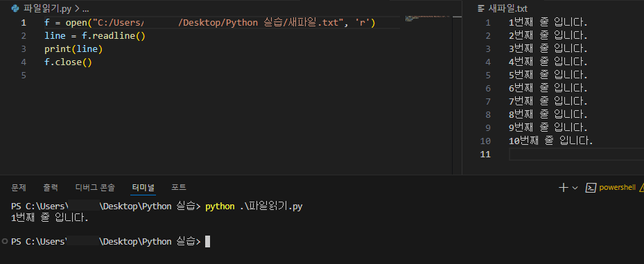Click the minimap in the Python editor
The image size is (644, 264).
coord(428,18)
